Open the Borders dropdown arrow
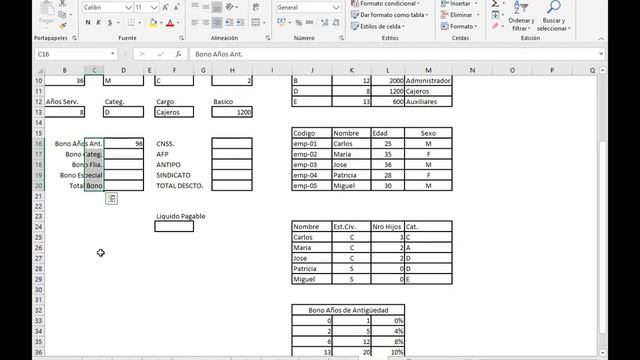 140,22
